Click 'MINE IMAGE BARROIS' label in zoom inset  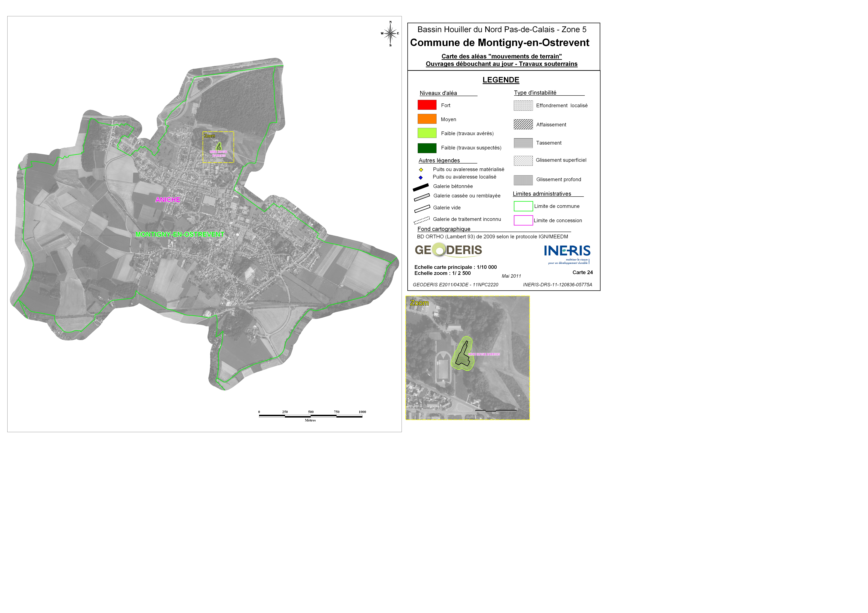(x=484, y=354)
